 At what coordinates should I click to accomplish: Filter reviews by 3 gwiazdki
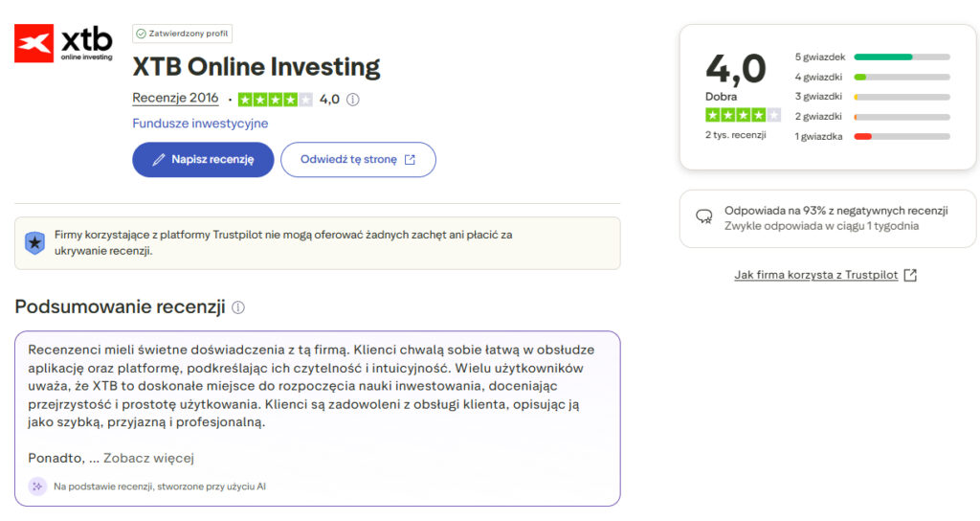(x=872, y=97)
